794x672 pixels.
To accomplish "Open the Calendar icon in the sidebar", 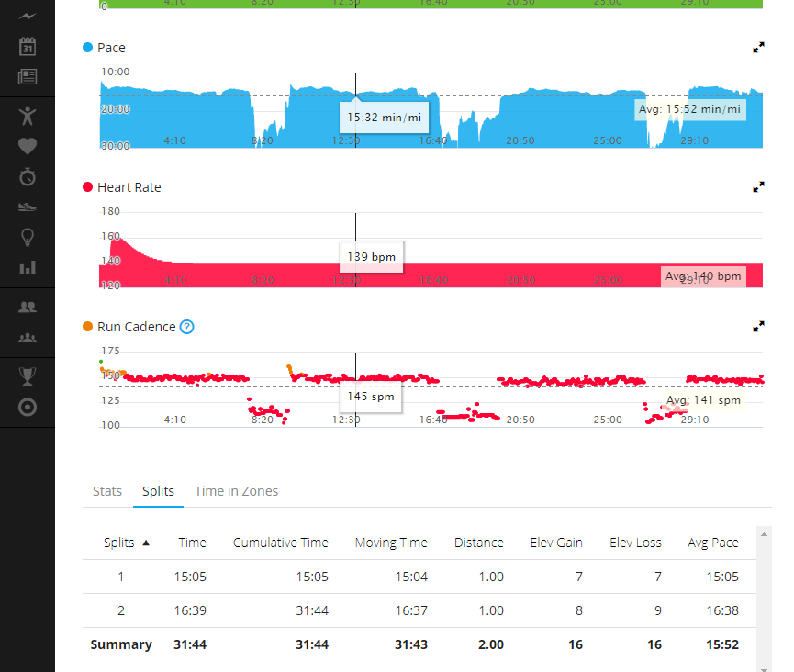I will 28,47.
